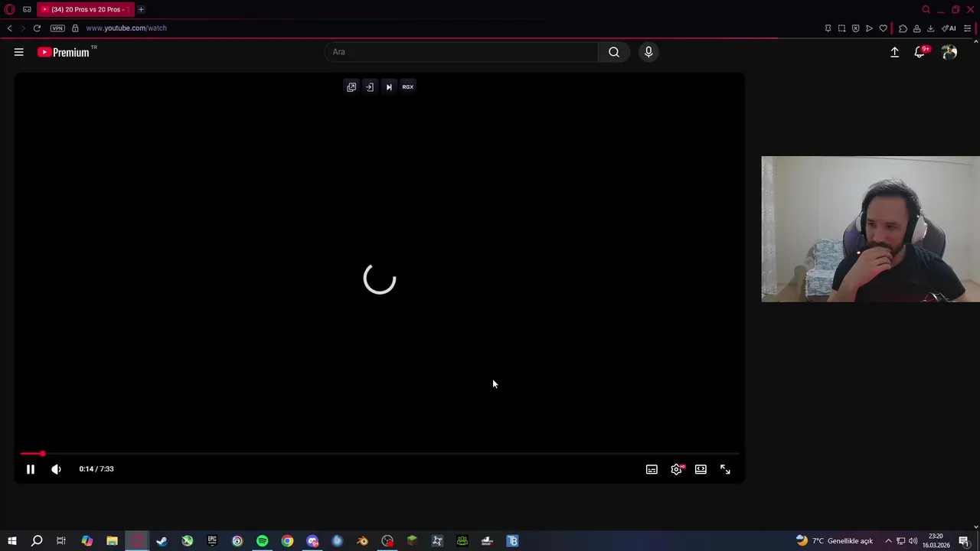Open Windows notification center
Viewport: 980px width, 551px height.
click(964, 541)
